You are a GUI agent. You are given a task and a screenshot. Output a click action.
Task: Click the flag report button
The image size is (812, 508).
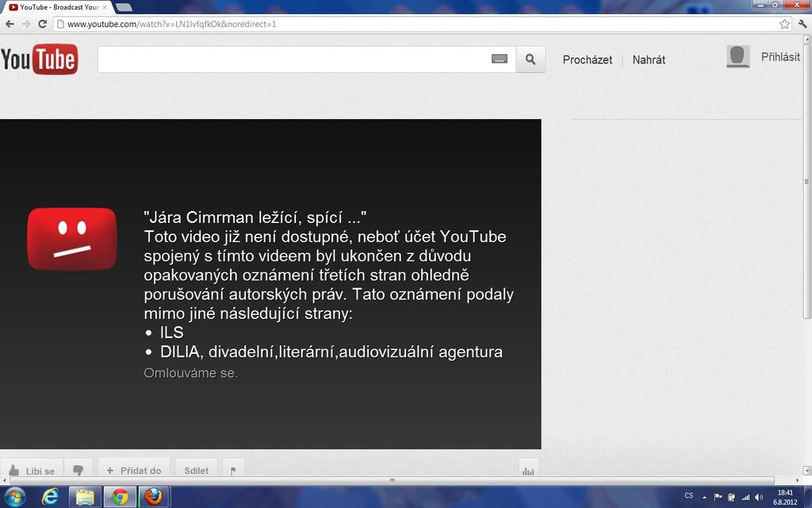pos(233,470)
